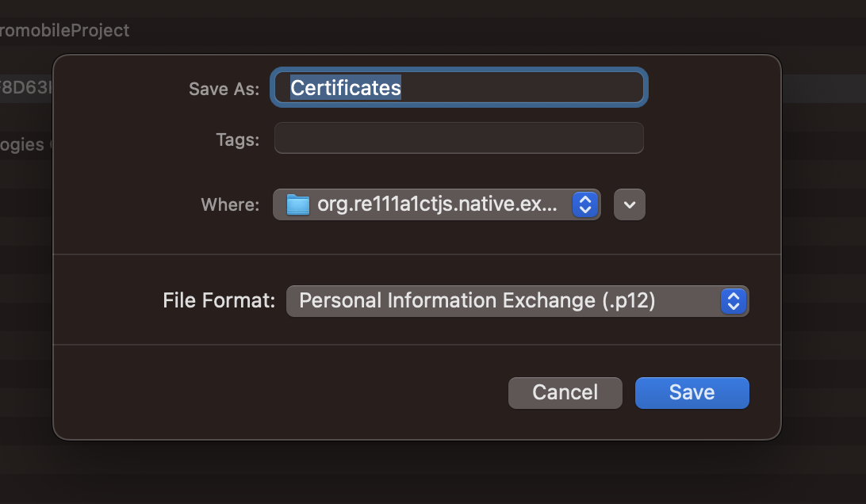The image size is (866, 504).
Task: Expand the full file browser with chevron button
Action: (x=630, y=204)
